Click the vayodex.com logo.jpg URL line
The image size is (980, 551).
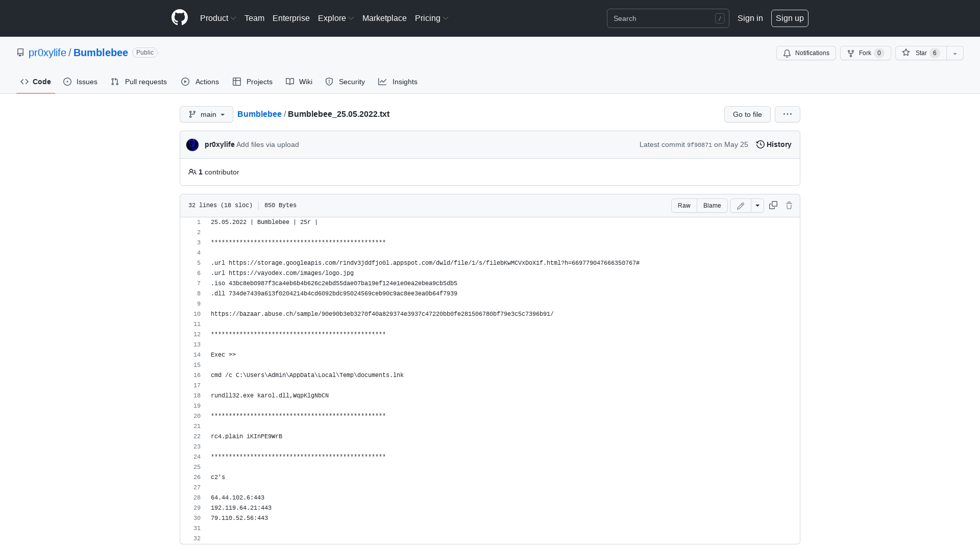(282, 273)
